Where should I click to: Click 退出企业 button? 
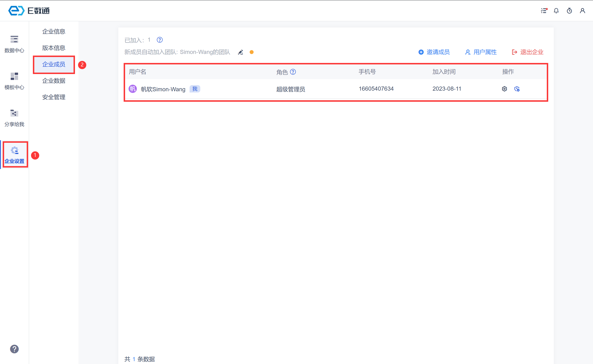(x=528, y=52)
